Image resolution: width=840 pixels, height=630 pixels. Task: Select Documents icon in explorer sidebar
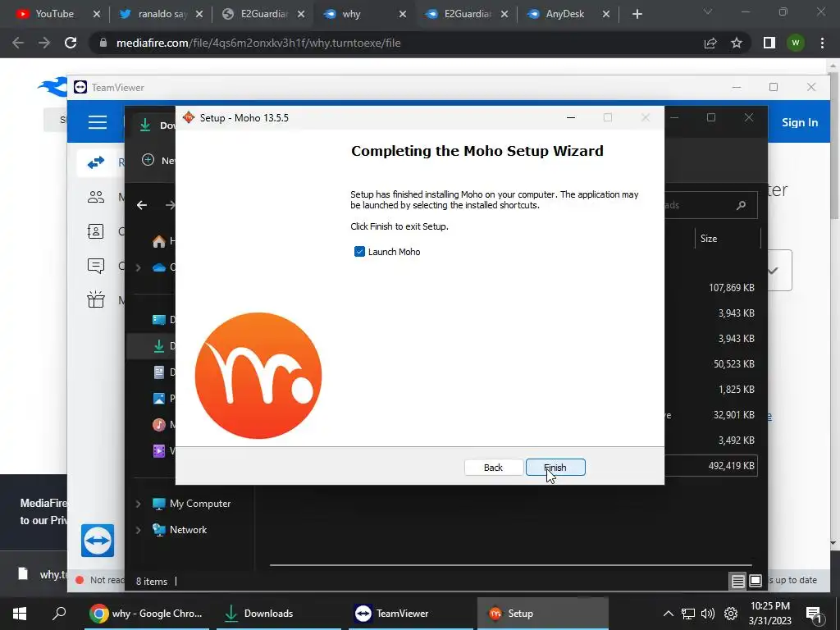point(159,372)
